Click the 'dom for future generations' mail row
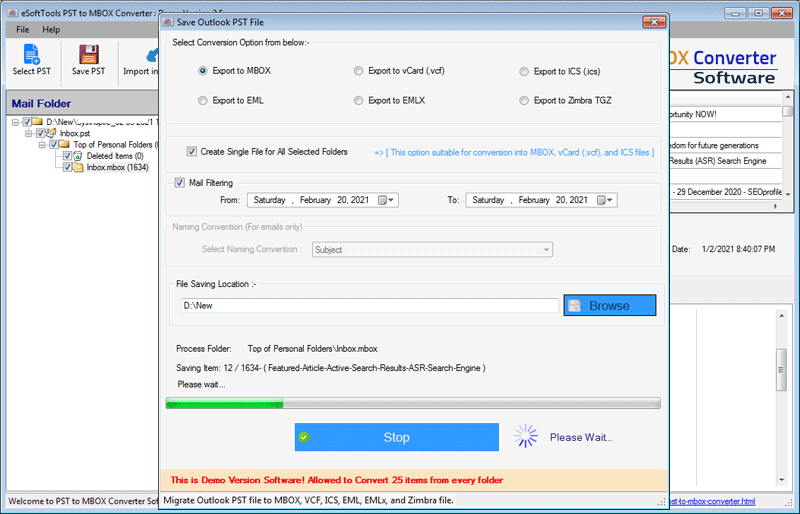Screen dimensions: 800x514 point(726,145)
